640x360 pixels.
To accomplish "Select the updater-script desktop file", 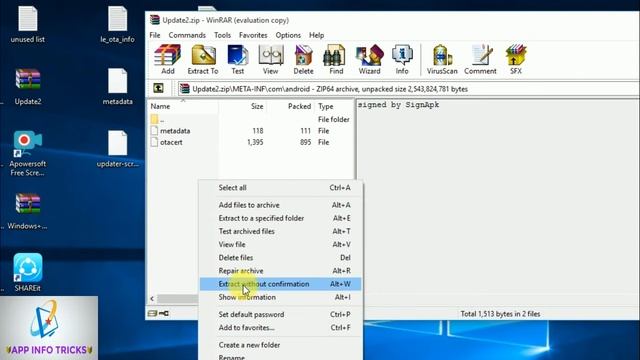I will 118,149.
